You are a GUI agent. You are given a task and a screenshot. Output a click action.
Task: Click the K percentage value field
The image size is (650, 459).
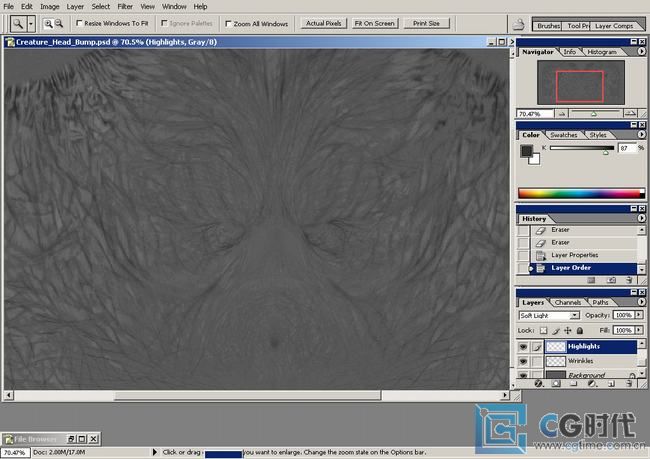(626, 148)
